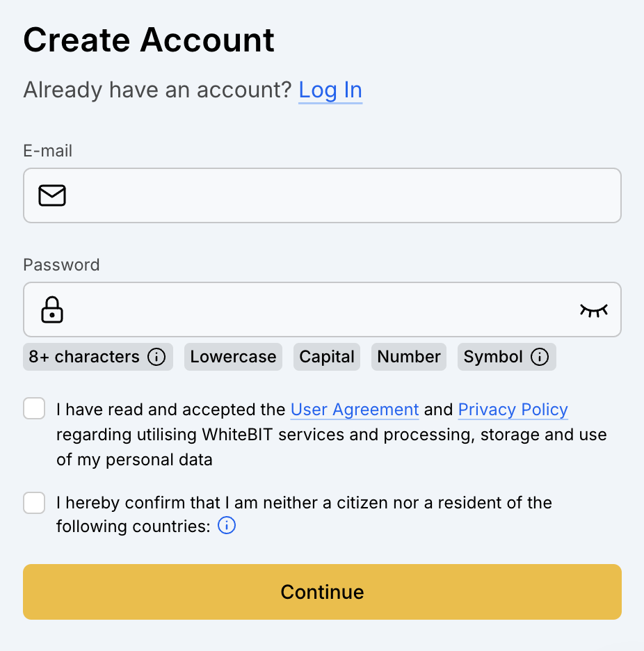Open the Privacy Policy link
This screenshot has width=644, height=651.
tap(513, 410)
